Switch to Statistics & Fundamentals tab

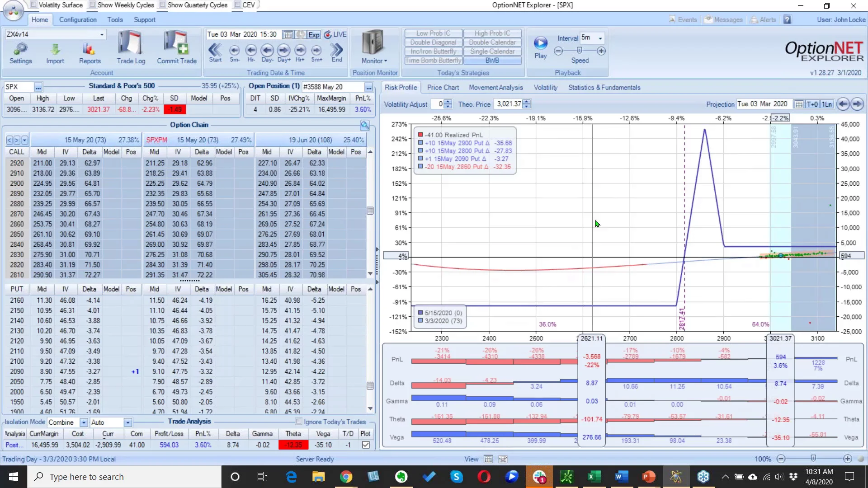pos(604,88)
